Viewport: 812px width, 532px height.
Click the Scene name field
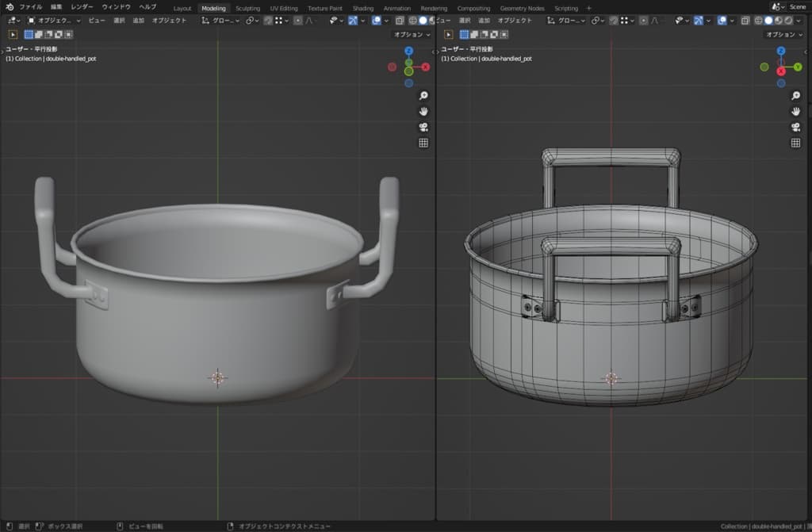coord(797,7)
